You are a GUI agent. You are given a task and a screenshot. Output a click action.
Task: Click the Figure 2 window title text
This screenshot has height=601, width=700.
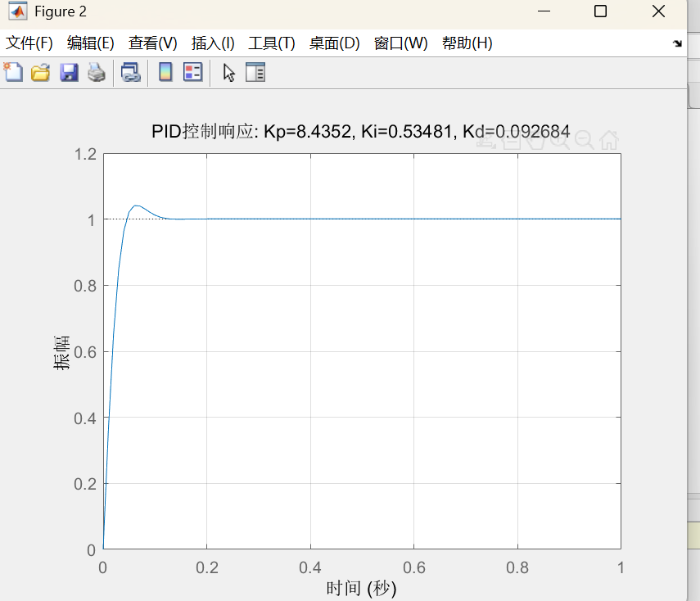point(61,11)
